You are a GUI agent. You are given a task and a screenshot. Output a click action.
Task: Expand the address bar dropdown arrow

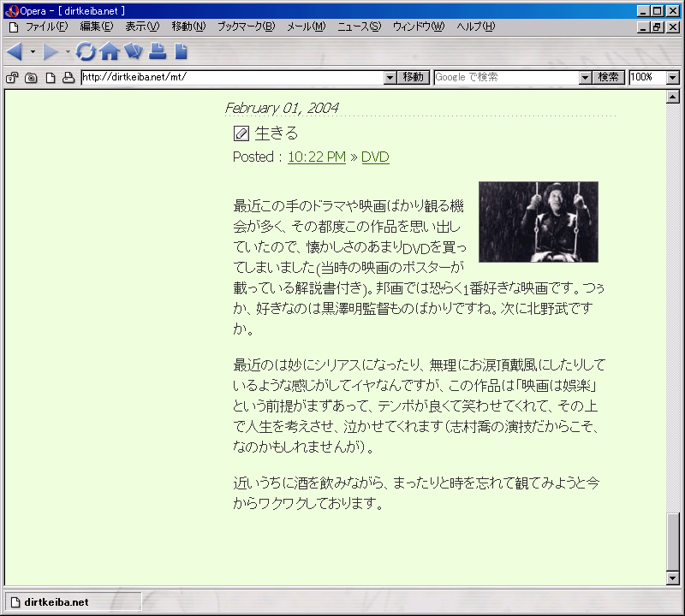point(390,78)
